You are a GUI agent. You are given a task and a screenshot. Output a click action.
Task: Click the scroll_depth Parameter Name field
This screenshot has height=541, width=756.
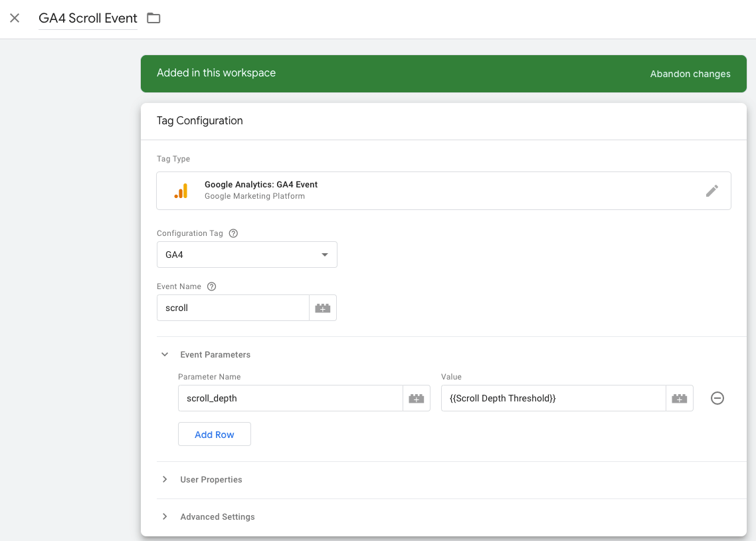point(290,399)
